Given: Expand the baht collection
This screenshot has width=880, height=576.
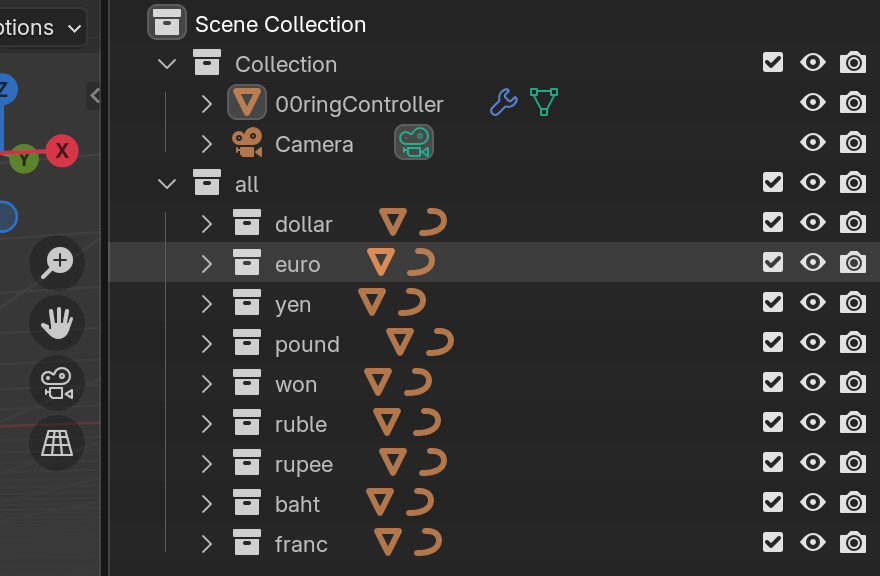Looking at the screenshot, I should click(207, 504).
